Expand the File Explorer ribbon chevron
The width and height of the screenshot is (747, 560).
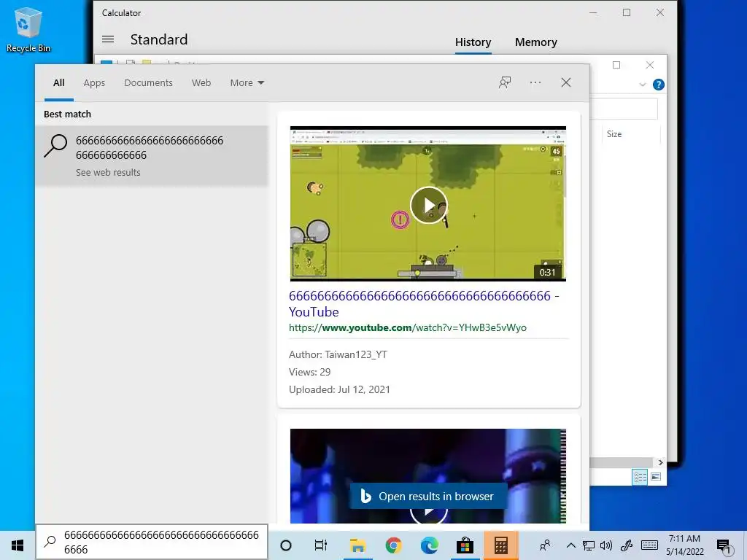642,85
